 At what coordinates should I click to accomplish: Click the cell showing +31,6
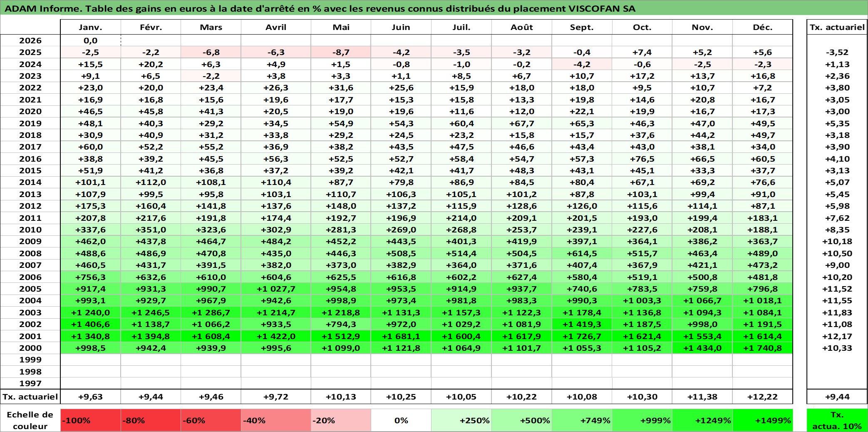(x=341, y=87)
